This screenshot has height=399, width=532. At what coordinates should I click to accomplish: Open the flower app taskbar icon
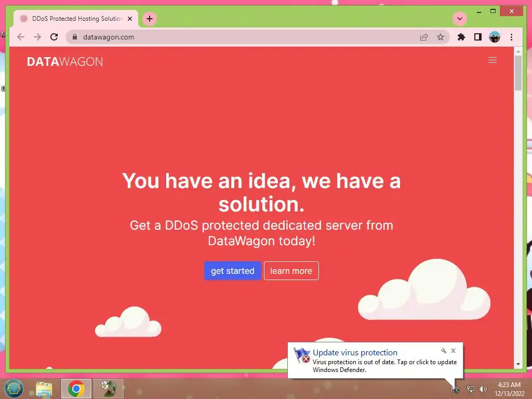coord(108,389)
